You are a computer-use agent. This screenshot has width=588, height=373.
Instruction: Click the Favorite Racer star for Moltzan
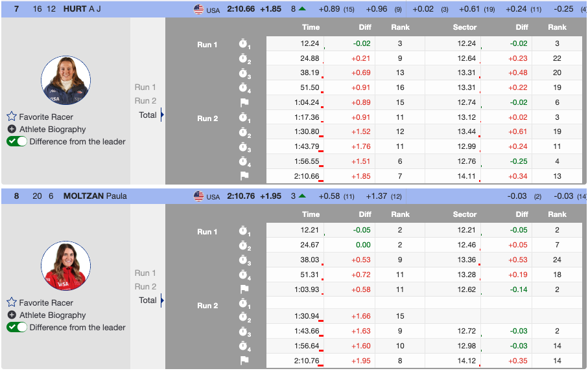pyautogui.click(x=12, y=302)
